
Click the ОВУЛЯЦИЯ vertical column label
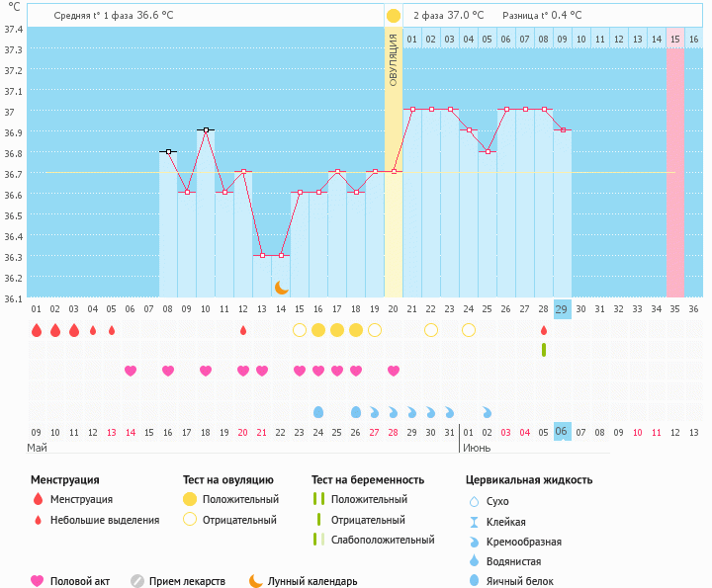(x=394, y=59)
